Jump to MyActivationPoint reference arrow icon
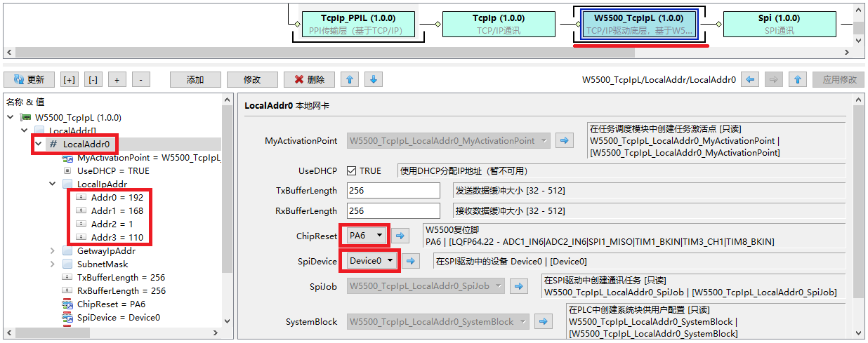The height and width of the screenshot is (343, 868). click(x=564, y=141)
